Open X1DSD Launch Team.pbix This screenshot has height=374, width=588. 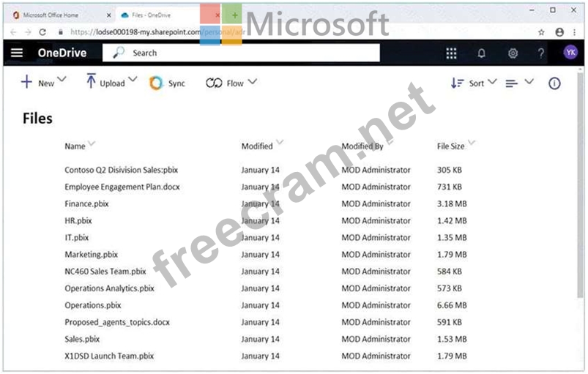109,356
